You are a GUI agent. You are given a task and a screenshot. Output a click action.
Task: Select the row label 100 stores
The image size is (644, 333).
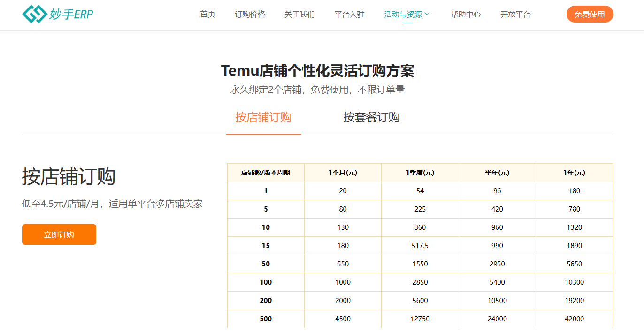pos(266,282)
